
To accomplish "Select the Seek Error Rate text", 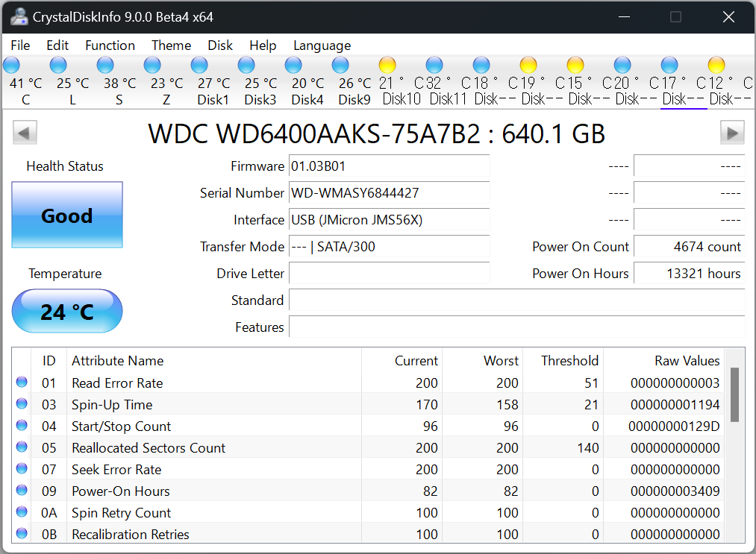I will (116, 470).
